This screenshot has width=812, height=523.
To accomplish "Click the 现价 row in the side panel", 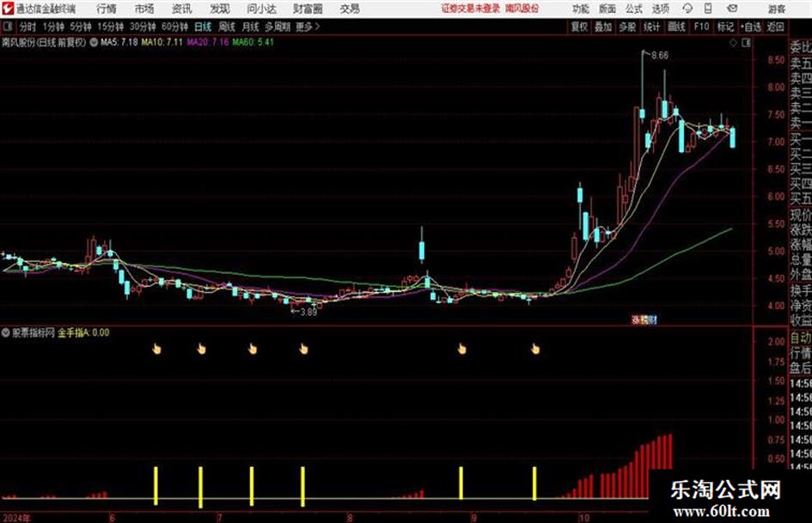I will (x=801, y=215).
